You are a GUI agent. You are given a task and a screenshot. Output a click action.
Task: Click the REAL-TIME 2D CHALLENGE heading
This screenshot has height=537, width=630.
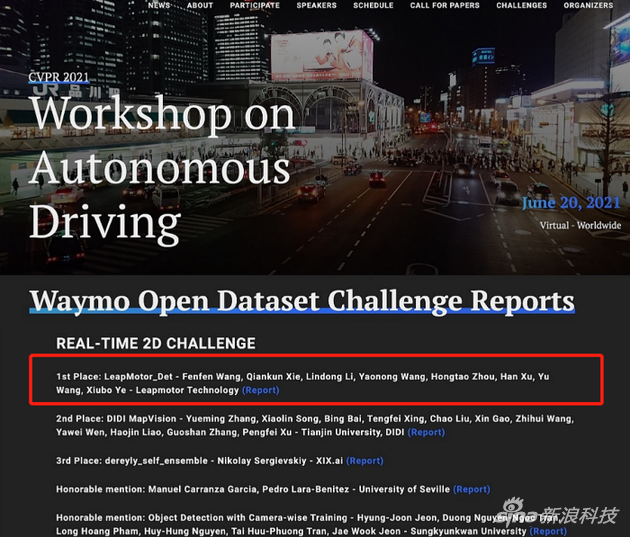[x=156, y=343]
